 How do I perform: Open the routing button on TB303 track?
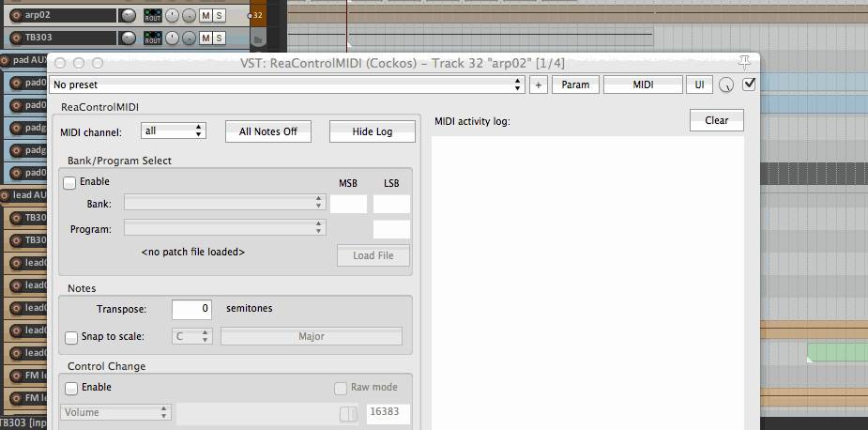153,38
